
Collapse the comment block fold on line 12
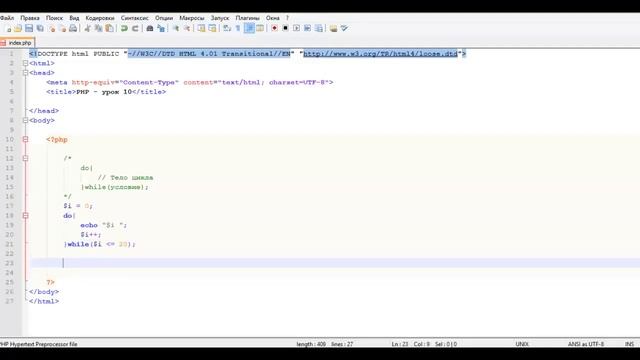pos(25,158)
